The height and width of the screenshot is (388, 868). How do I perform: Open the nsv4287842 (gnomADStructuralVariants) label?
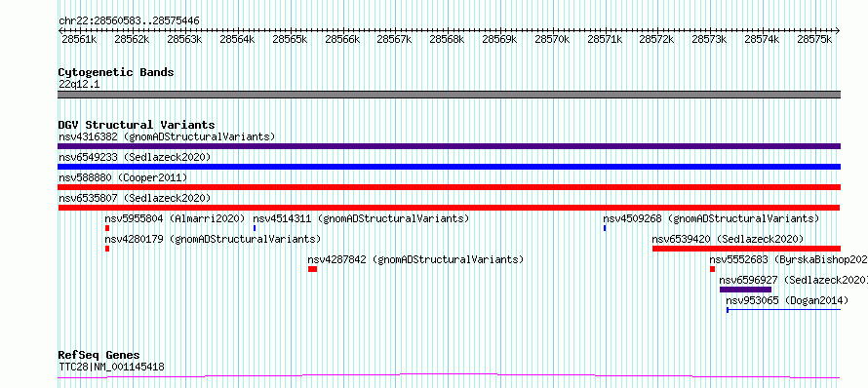[x=415, y=259]
